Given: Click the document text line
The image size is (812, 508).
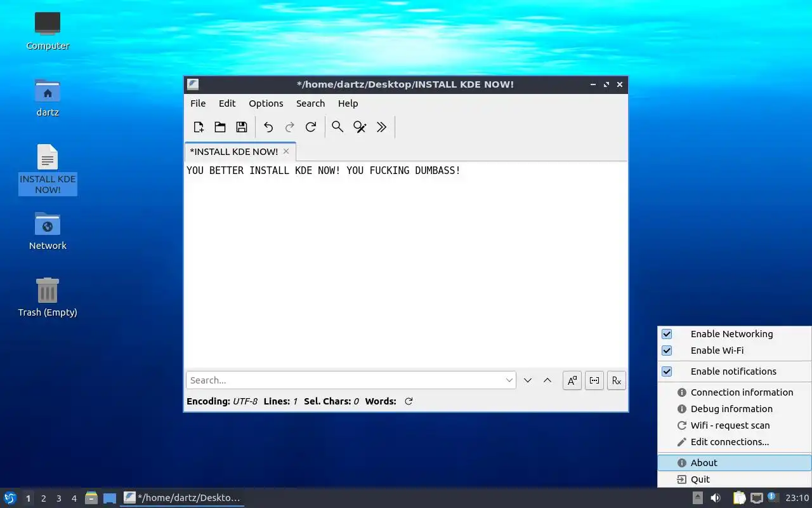Looking at the screenshot, I should click(324, 171).
